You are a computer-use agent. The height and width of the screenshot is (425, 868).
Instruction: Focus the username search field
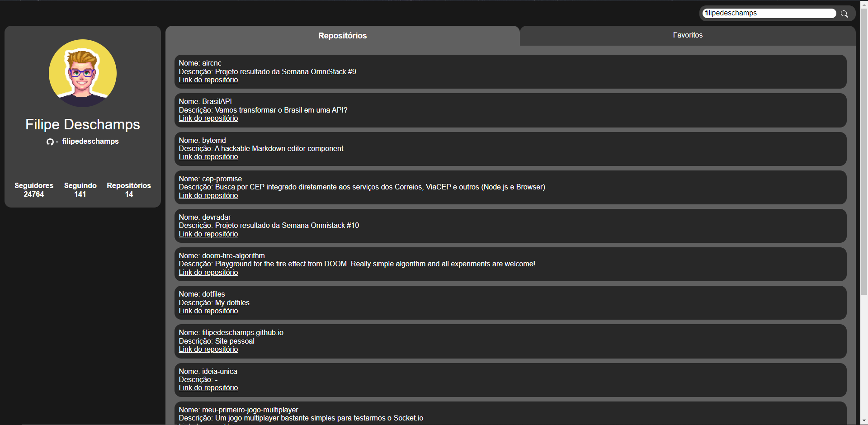(x=770, y=13)
